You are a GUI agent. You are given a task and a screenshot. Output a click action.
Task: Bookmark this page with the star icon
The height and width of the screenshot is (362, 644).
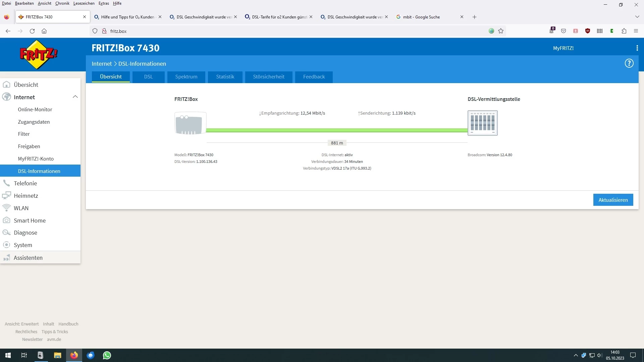501,31
